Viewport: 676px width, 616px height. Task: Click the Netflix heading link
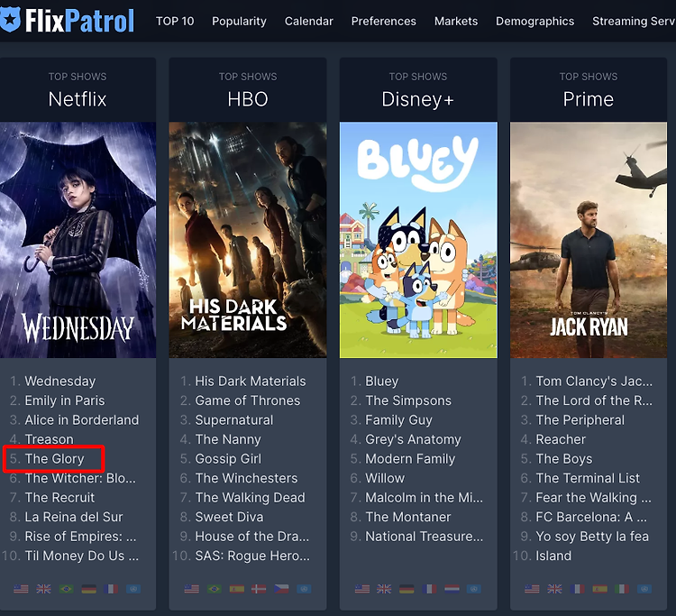tap(78, 99)
